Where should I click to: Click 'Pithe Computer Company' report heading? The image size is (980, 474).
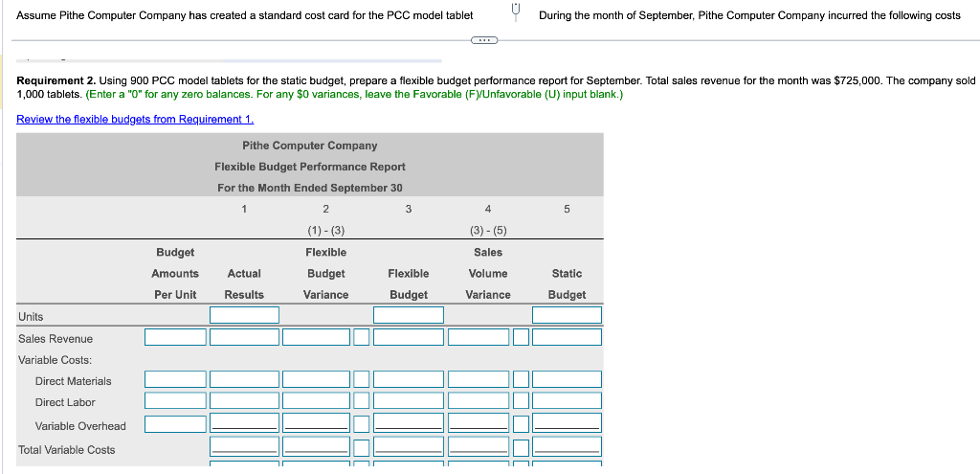pyautogui.click(x=310, y=146)
